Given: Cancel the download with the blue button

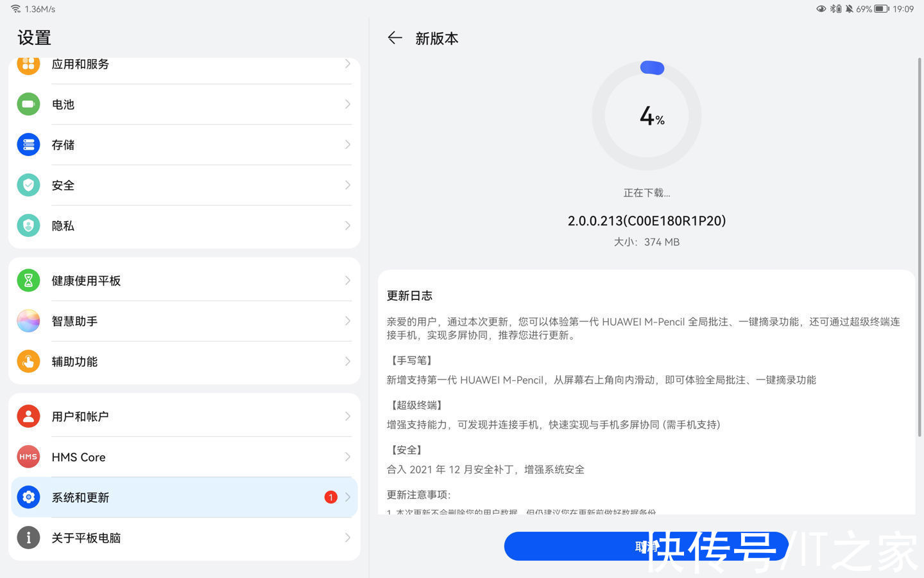Looking at the screenshot, I should 646,547.
